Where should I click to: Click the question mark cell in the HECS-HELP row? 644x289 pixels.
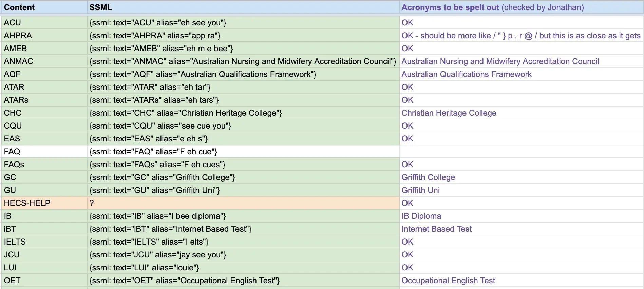click(243, 203)
